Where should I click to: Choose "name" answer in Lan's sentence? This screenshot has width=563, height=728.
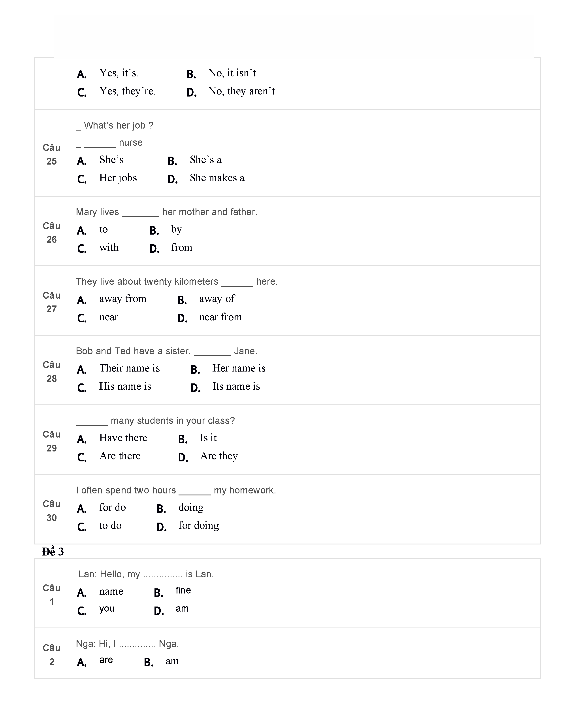point(111,592)
